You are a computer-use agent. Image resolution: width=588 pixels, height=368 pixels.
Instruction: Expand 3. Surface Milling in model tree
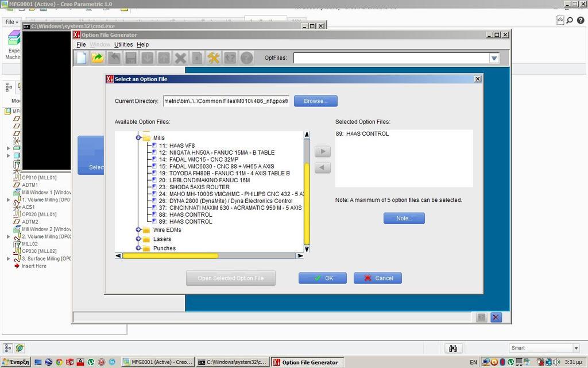8,259
